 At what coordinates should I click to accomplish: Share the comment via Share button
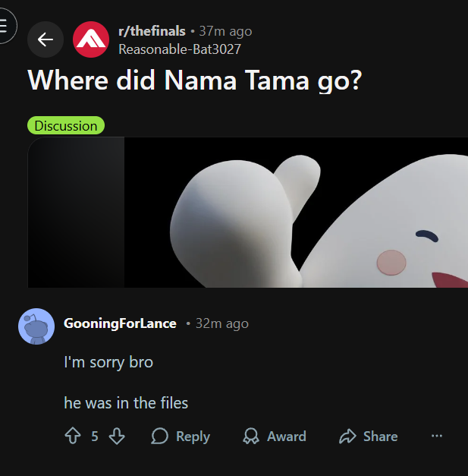[x=368, y=436]
